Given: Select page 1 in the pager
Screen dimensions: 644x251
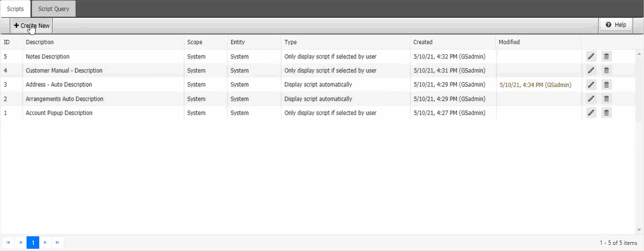Looking at the screenshot, I should [33, 243].
